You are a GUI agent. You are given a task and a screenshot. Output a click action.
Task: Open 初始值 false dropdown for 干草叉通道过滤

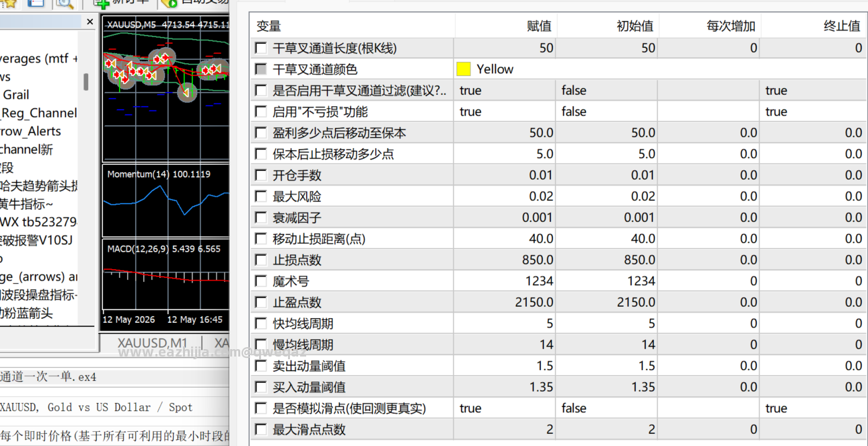point(608,91)
